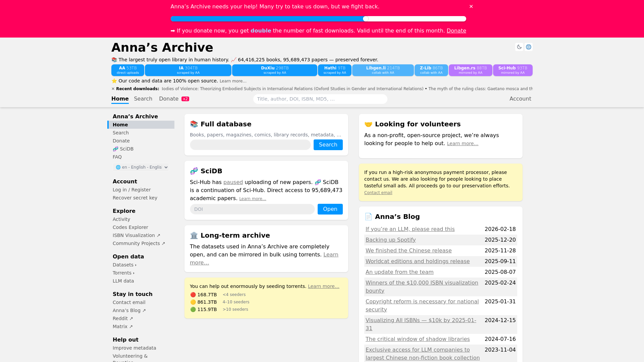Toggle dark mode moon icon
The image size is (644, 362).
point(519,47)
